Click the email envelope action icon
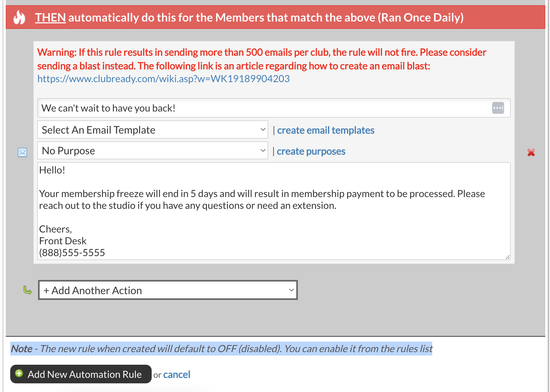The image size is (550, 392). tap(22, 152)
